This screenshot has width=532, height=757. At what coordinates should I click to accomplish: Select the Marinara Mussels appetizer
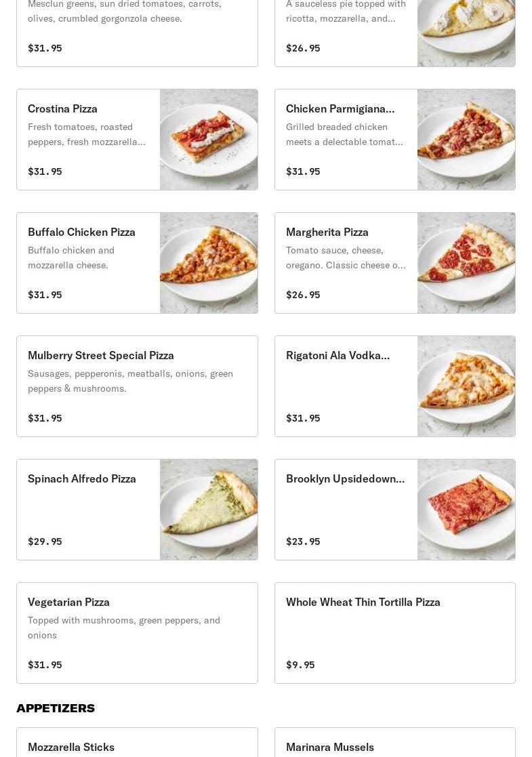[330, 747]
